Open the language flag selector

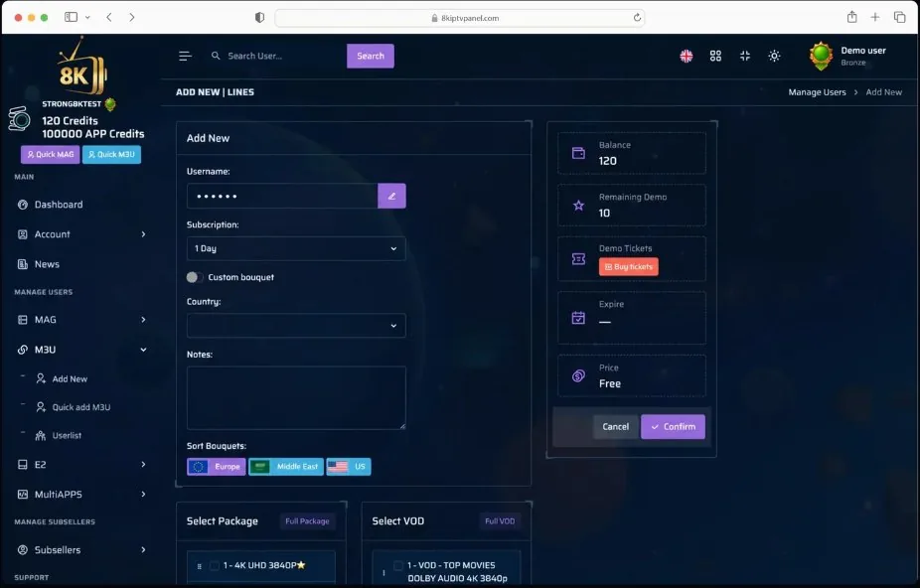pos(686,56)
